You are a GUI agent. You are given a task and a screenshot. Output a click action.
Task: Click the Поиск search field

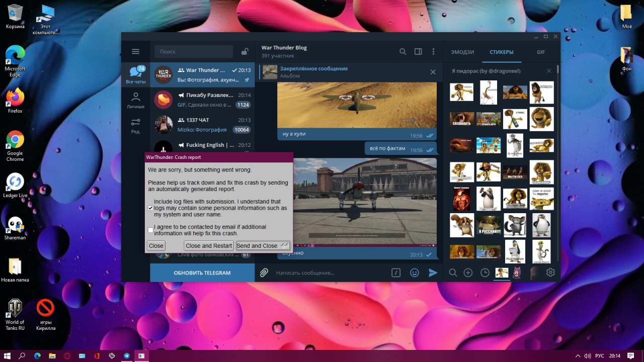tap(194, 51)
